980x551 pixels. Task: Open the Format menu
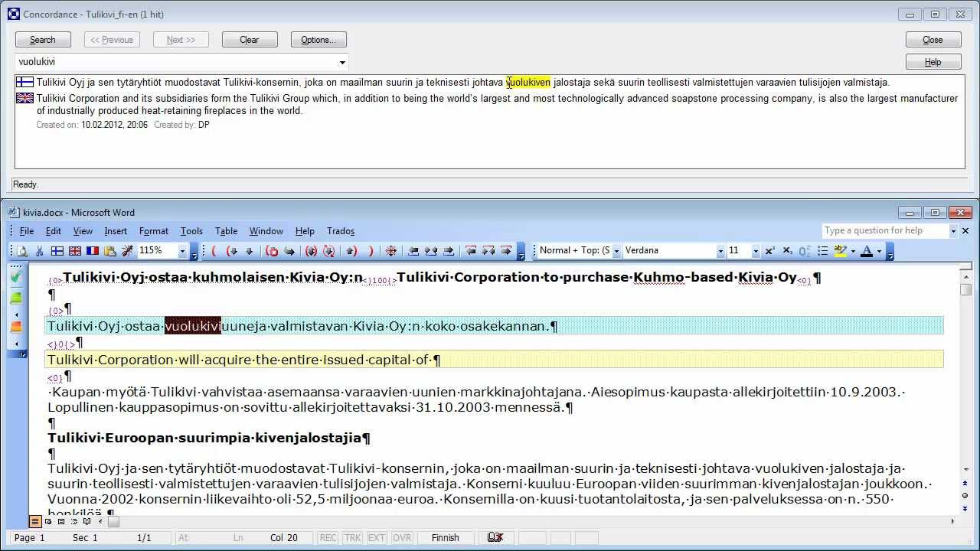(x=154, y=231)
